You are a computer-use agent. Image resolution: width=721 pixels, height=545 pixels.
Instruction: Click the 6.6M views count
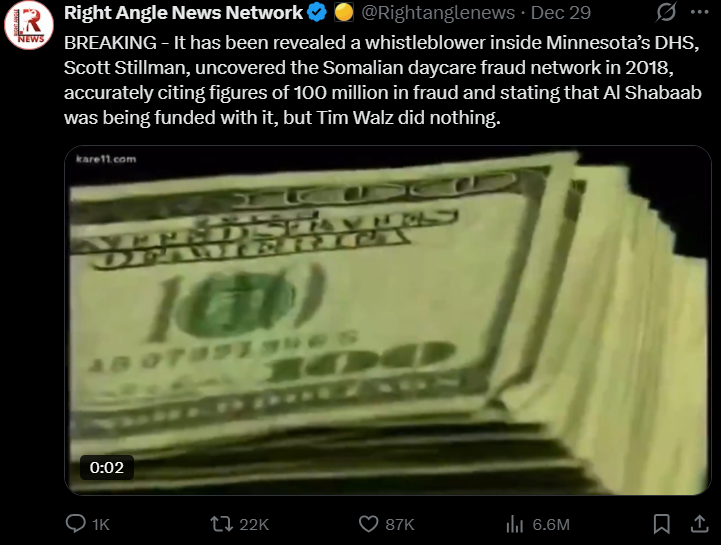(551, 524)
